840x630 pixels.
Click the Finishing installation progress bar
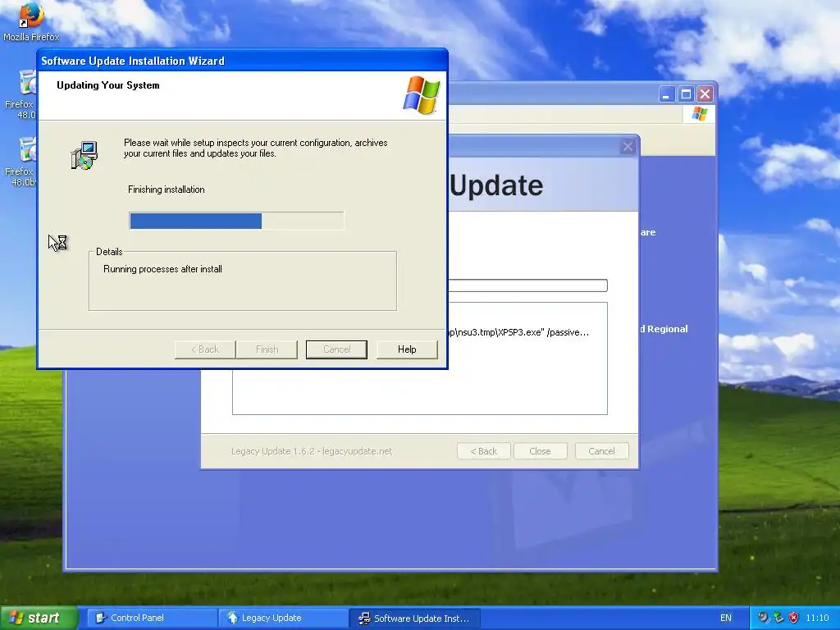coord(236,221)
